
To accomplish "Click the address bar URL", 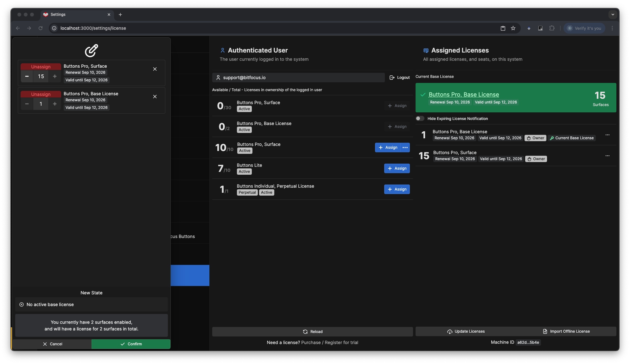I will tap(93, 28).
